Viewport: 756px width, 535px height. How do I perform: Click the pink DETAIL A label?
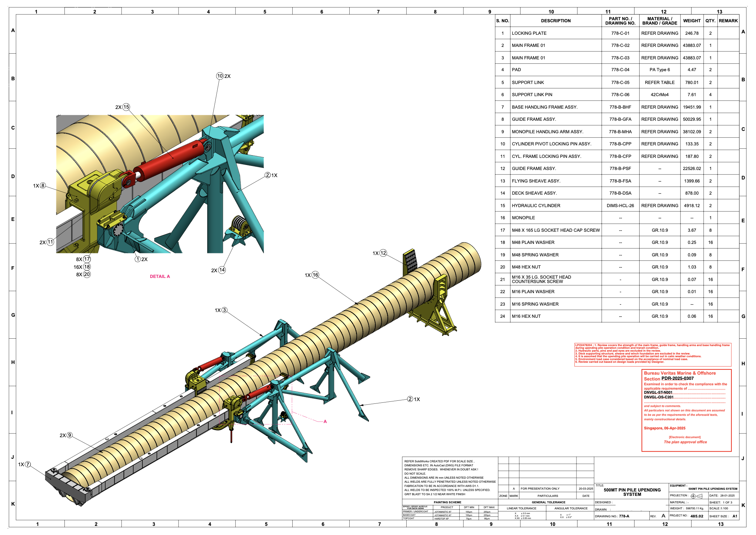pyautogui.click(x=160, y=276)
